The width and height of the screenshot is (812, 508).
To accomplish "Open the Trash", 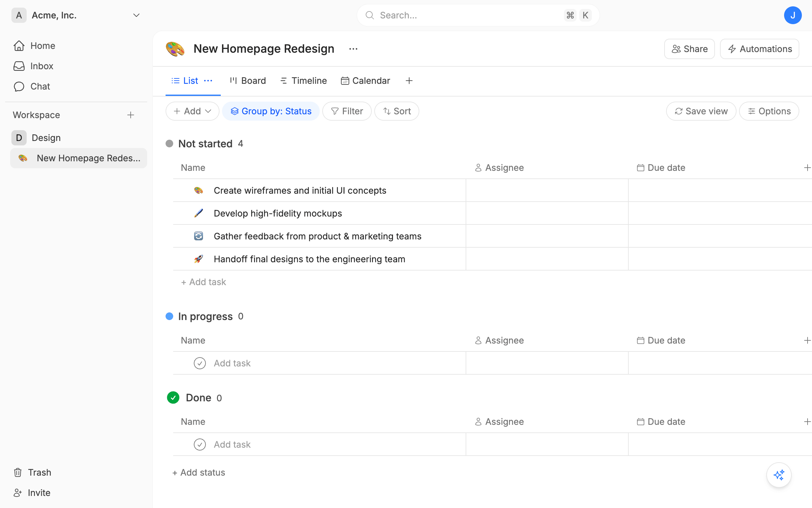I will coord(33,472).
